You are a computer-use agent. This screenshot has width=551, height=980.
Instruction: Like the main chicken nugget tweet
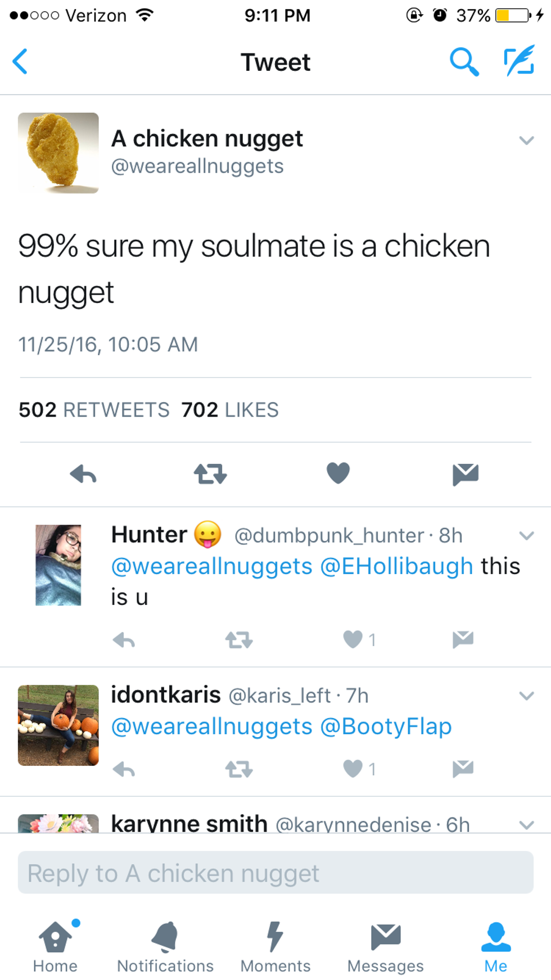[338, 473]
